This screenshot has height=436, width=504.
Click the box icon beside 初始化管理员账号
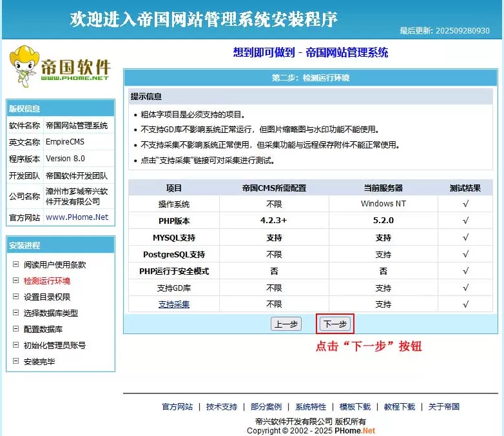[x=15, y=344]
